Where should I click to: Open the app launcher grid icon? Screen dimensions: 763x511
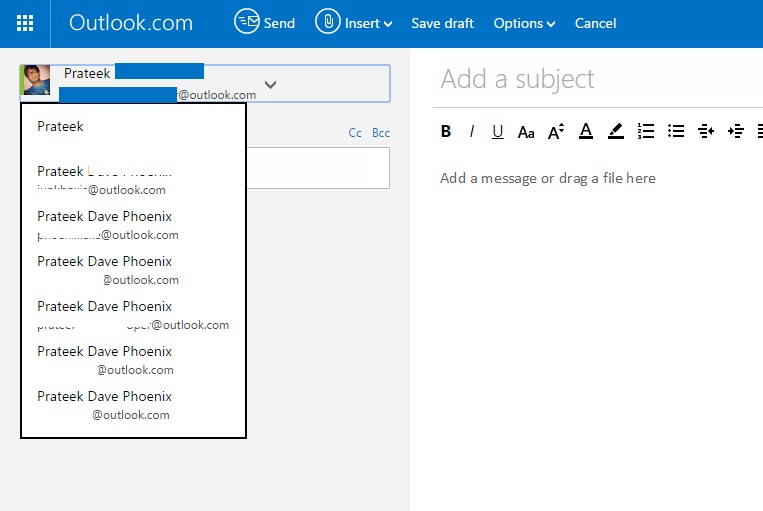point(25,23)
